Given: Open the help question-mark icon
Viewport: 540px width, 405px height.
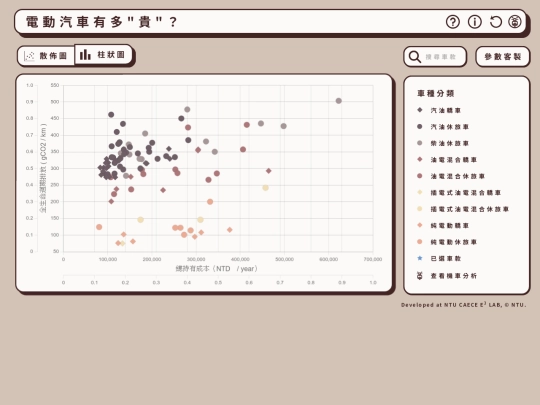Looking at the screenshot, I should pyautogui.click(x=453, y=22).
